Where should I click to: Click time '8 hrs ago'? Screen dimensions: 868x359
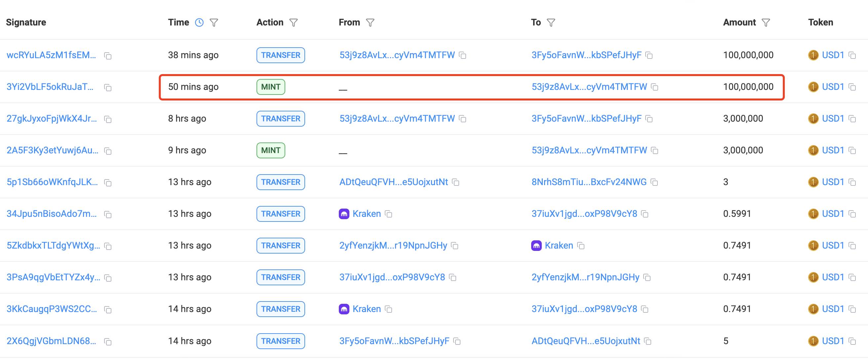coord(187,119)
